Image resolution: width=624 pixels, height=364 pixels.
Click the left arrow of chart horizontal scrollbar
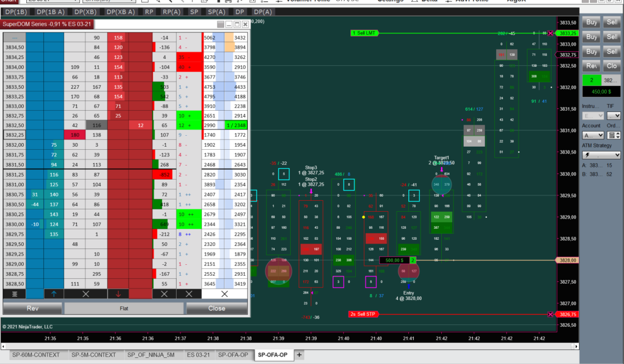[3, 346]
